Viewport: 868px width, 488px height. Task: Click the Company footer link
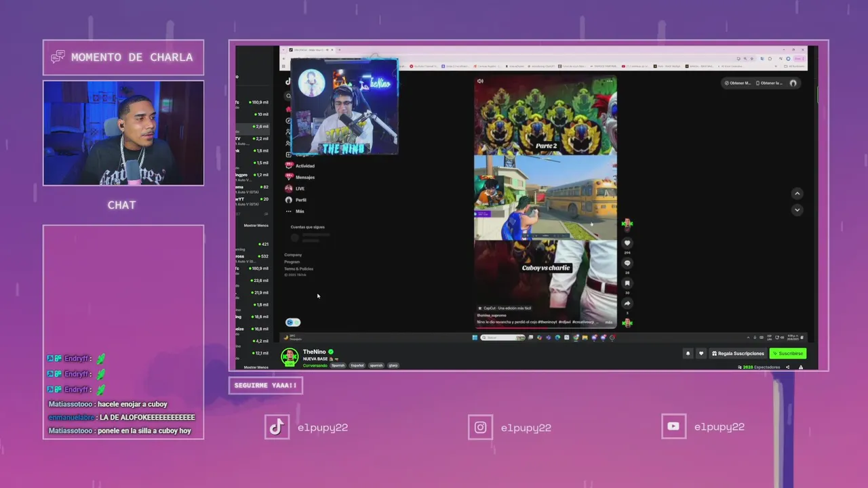click(293, 255)
